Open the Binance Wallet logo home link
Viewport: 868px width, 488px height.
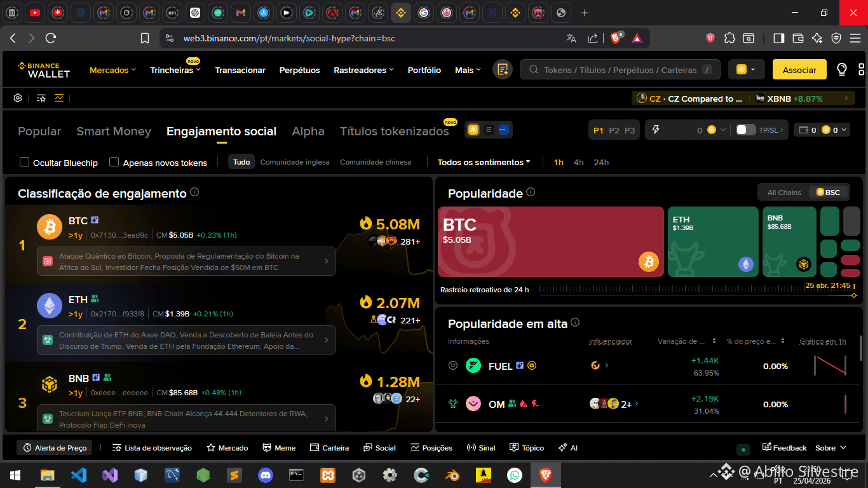point(44,70)
